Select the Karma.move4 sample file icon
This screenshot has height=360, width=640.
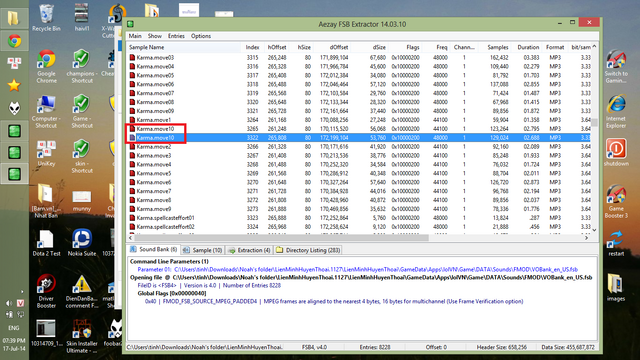[132, 164]
